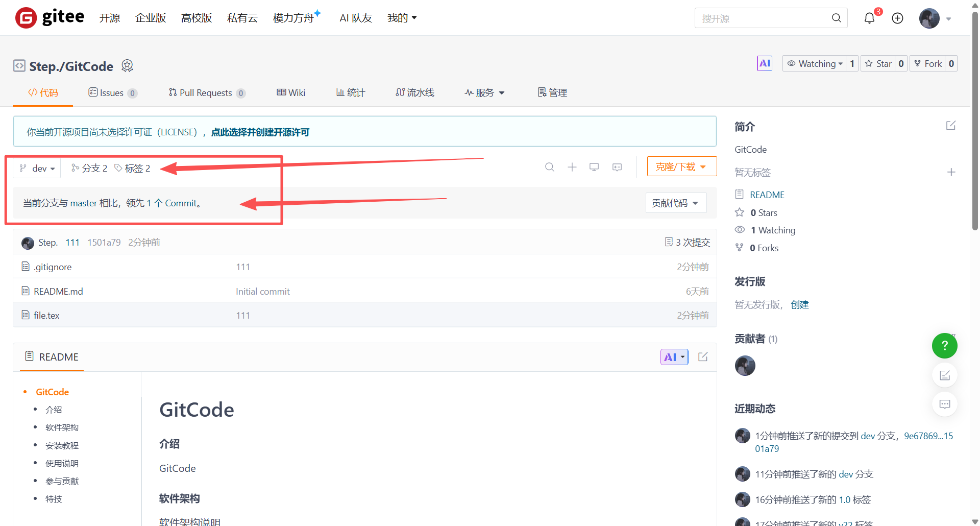Open the .gitignore file

click(x=53, y=267)
